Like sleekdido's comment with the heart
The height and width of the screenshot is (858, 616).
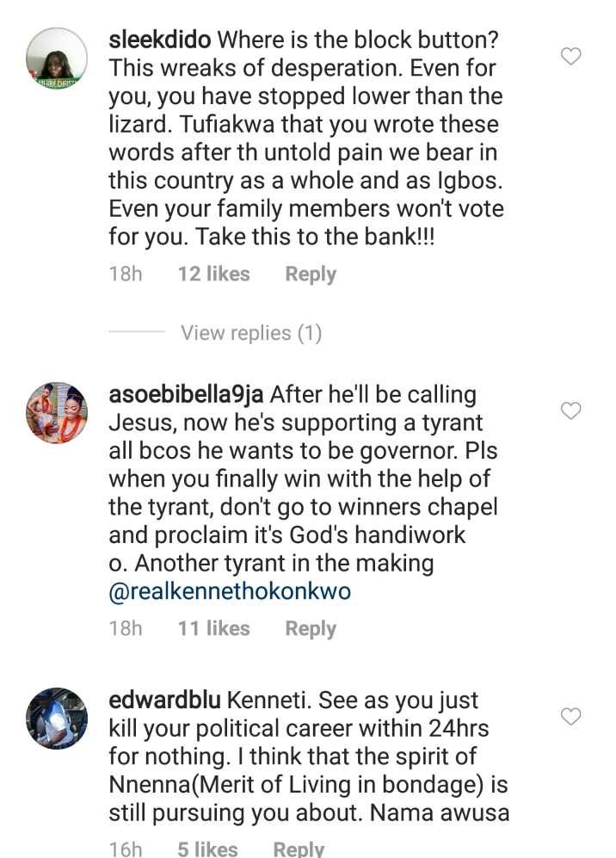[x=571, y=58]
